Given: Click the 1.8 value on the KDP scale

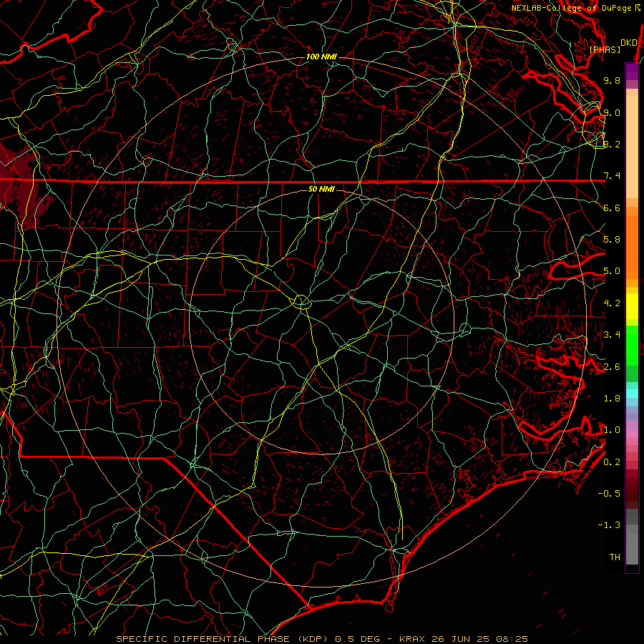Looking at the screenshot, I should (612, 399).
